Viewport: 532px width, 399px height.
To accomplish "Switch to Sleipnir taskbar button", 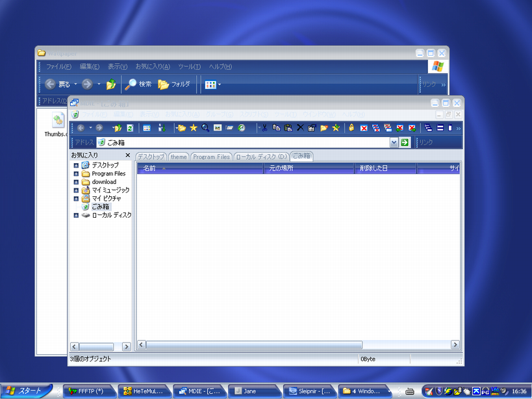I will [x=309, y=391].
